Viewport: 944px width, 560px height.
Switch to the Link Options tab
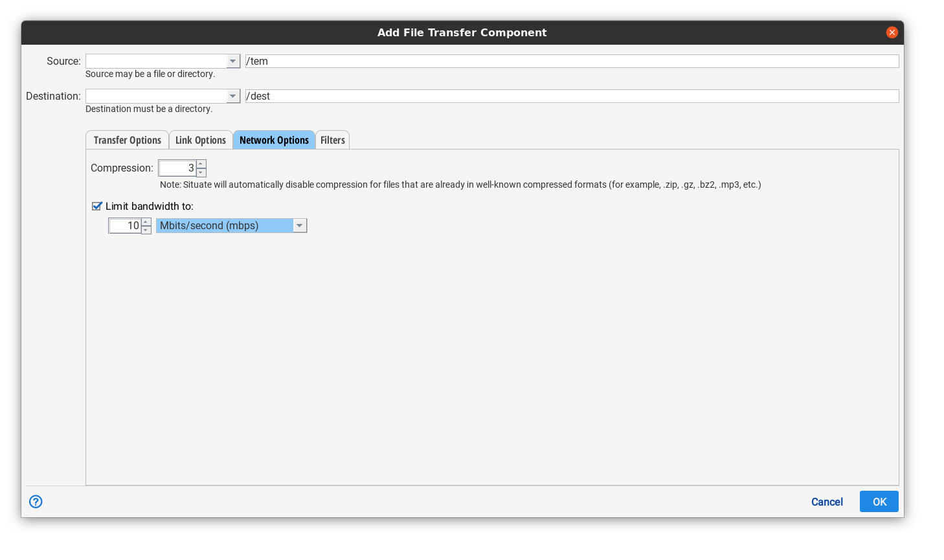(x=201, y=139)
